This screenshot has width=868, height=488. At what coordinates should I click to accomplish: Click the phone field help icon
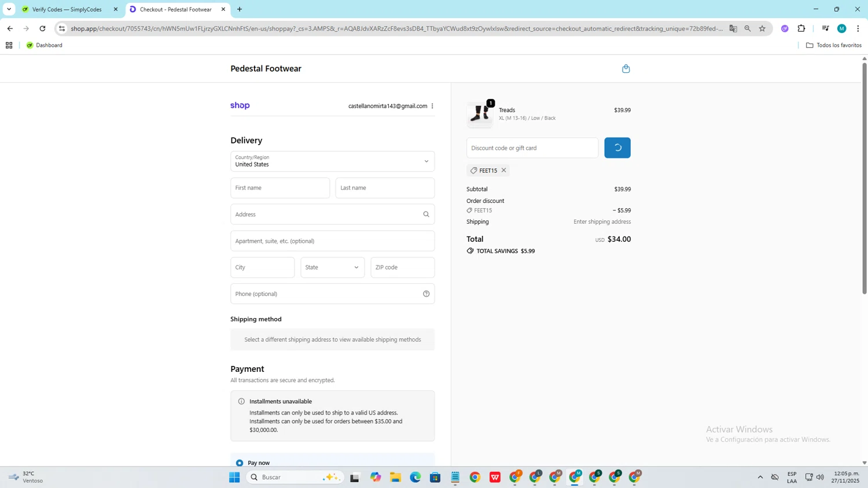click(426, 294)
